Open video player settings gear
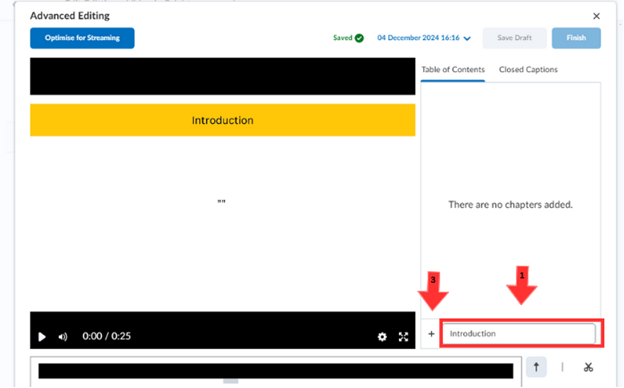The image size is (624, 388). [382, 337]
